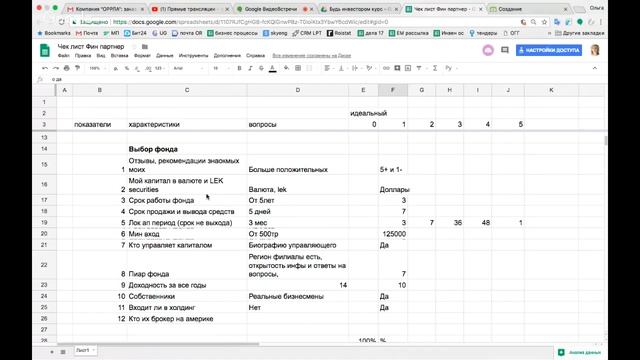Format the selection as currency
The width and height of the screenshot is (640, 360).
point(116,68)
